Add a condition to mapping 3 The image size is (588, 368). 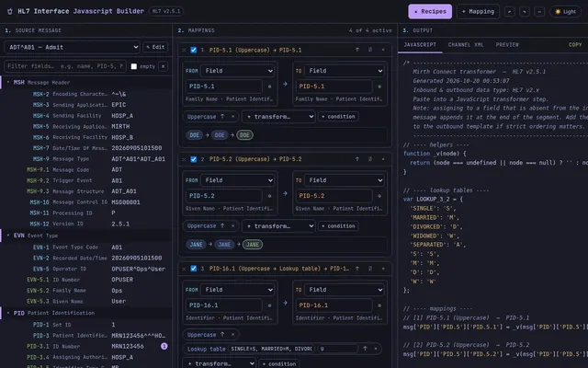click(279, 363)
